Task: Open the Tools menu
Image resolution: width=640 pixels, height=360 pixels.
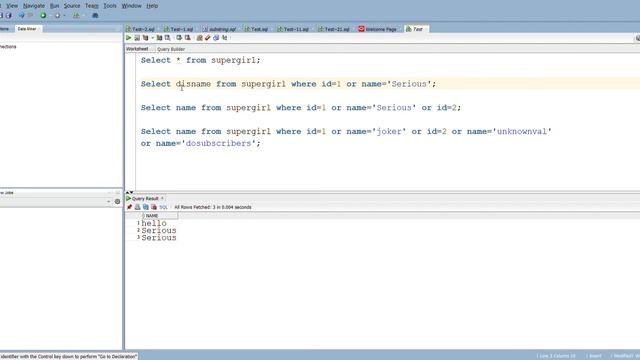Action: point(110,6)
